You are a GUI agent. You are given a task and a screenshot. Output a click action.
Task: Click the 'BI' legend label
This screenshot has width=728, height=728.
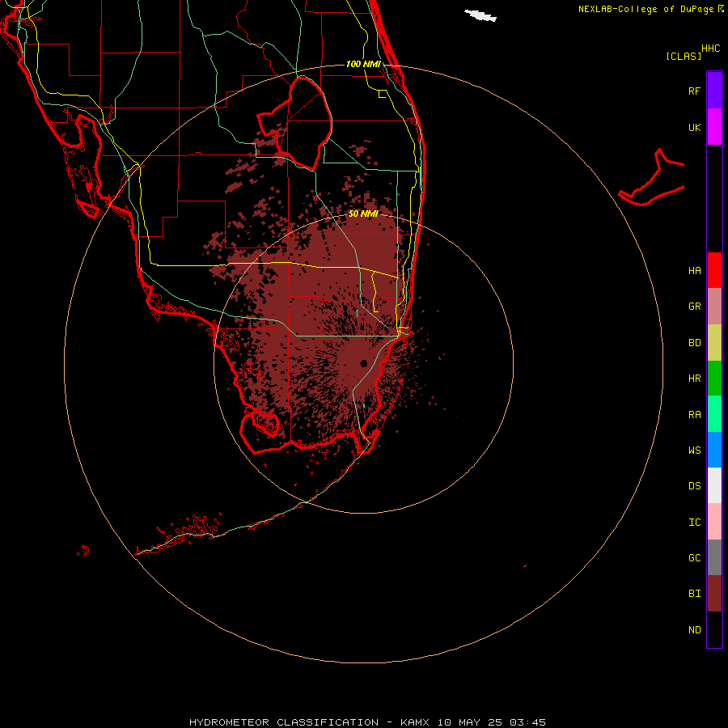coord(694,593)
